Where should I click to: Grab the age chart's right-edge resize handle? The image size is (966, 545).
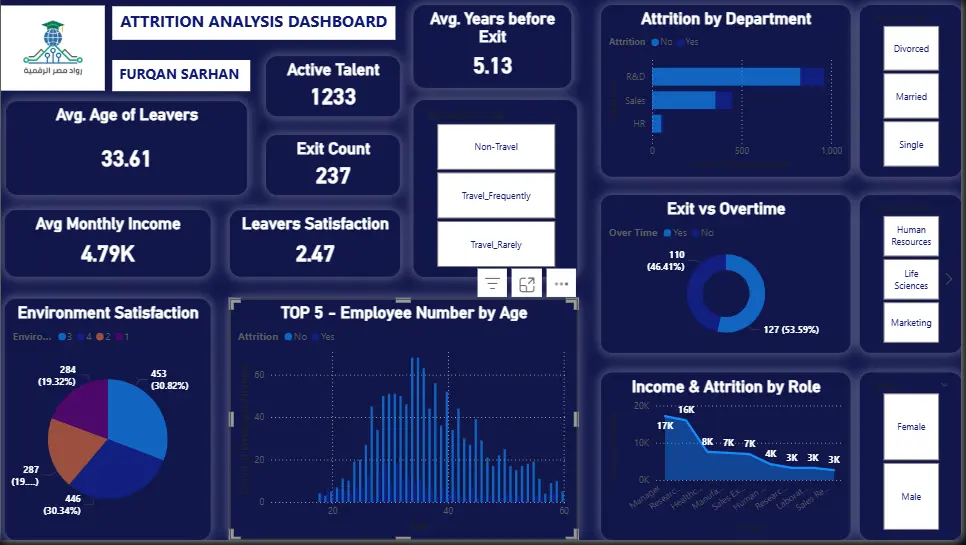point(575,419)
